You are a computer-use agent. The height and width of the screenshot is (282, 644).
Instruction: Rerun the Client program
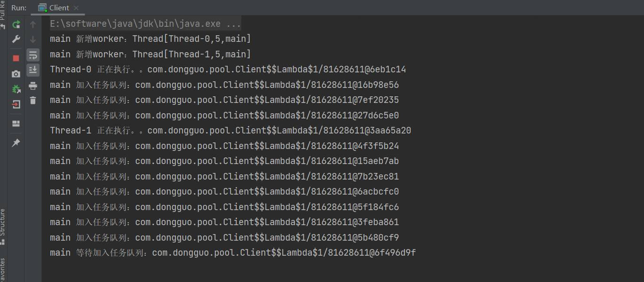coord(16,24)
